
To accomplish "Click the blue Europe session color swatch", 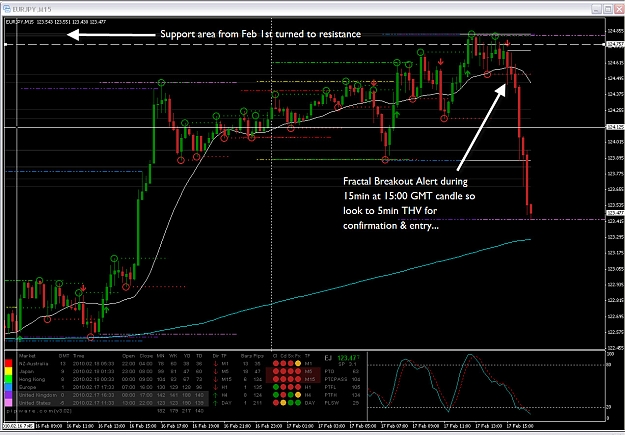I will (9, 387).
